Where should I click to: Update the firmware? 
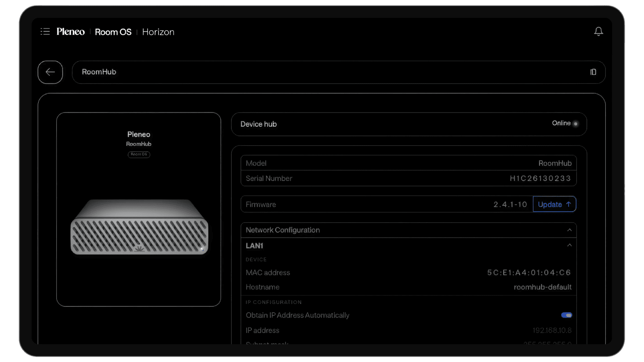[x=554, y=204]
